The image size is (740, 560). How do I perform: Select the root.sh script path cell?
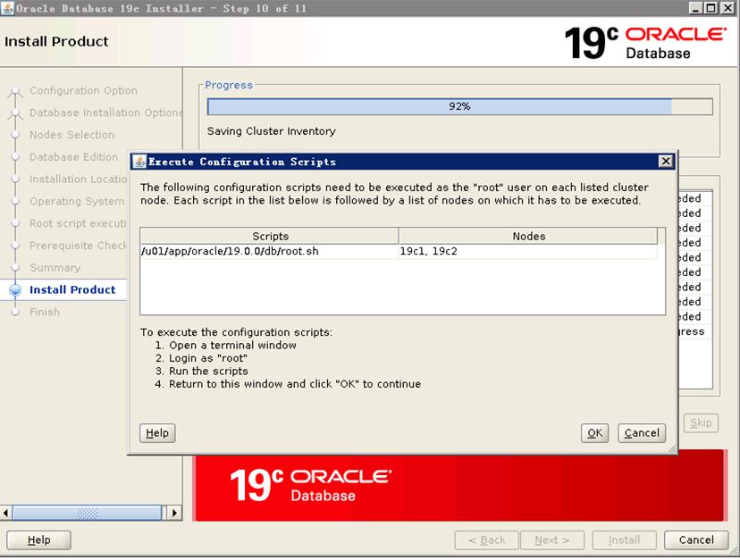pyautogui.click(x=269, y=251)
